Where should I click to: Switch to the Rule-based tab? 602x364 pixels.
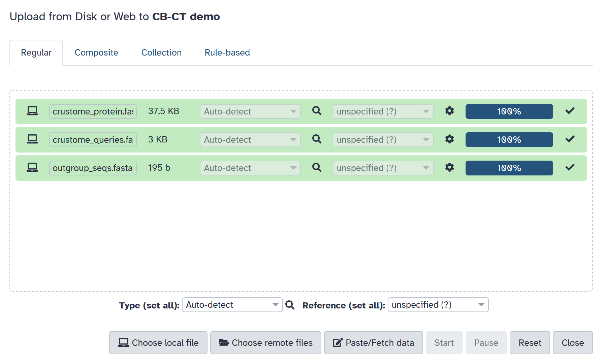(227, 53)
